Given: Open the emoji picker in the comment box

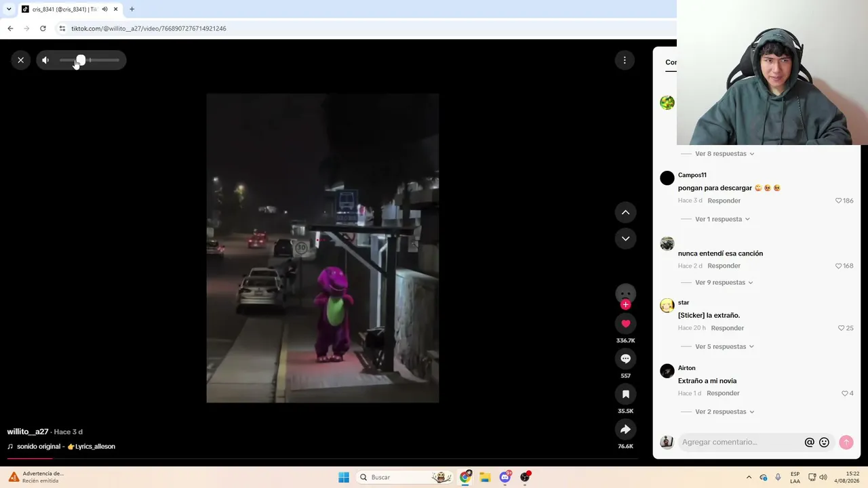Looking at the screenshot, I should click(824, 443).
